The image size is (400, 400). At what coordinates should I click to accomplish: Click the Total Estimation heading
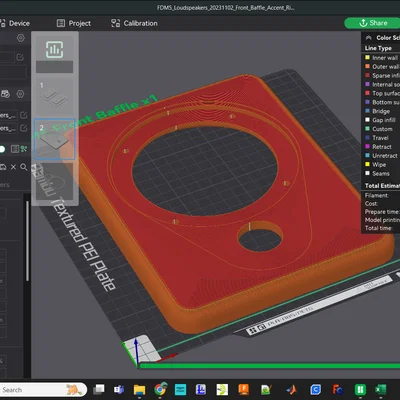click(x=382, y=186)
